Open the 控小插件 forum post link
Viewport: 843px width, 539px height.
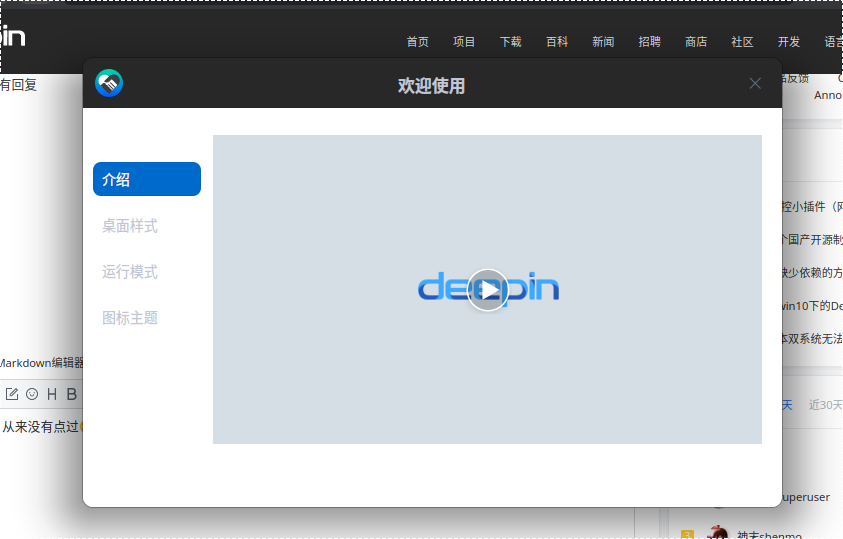[812, 207]
